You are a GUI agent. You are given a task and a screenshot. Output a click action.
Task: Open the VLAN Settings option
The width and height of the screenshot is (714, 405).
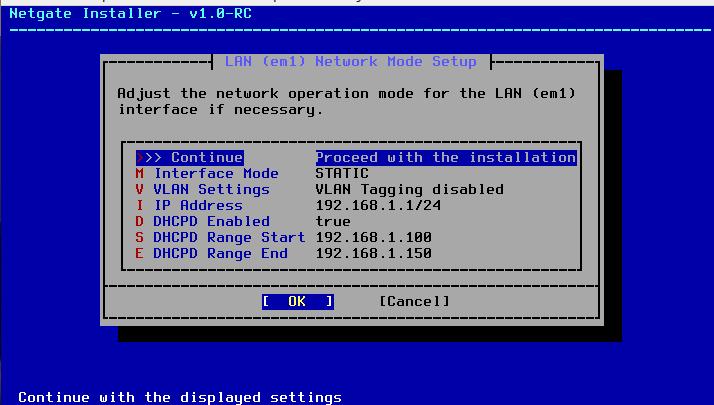[212, 189]
